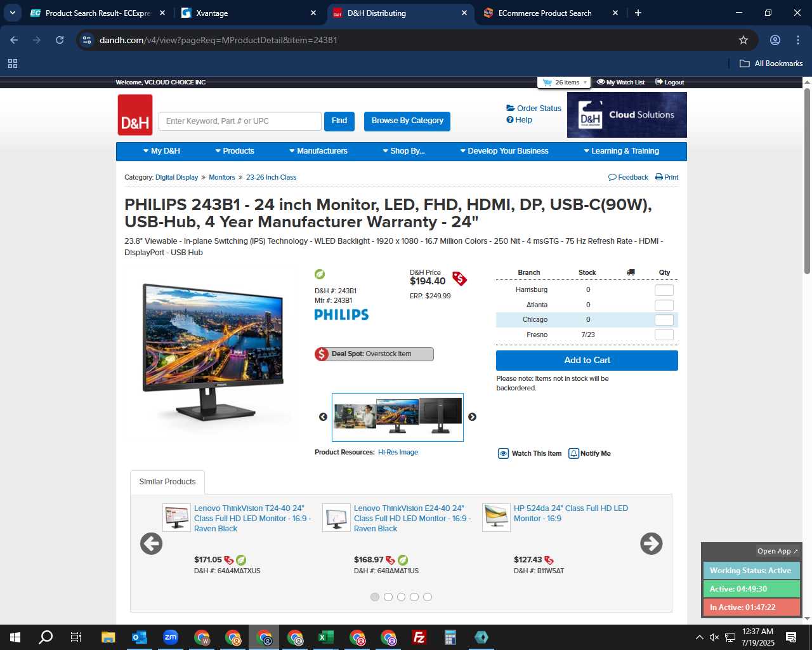Go back in browser history
Image resolution: width=812 pixels, height=650 pixels.
(14, 40)
